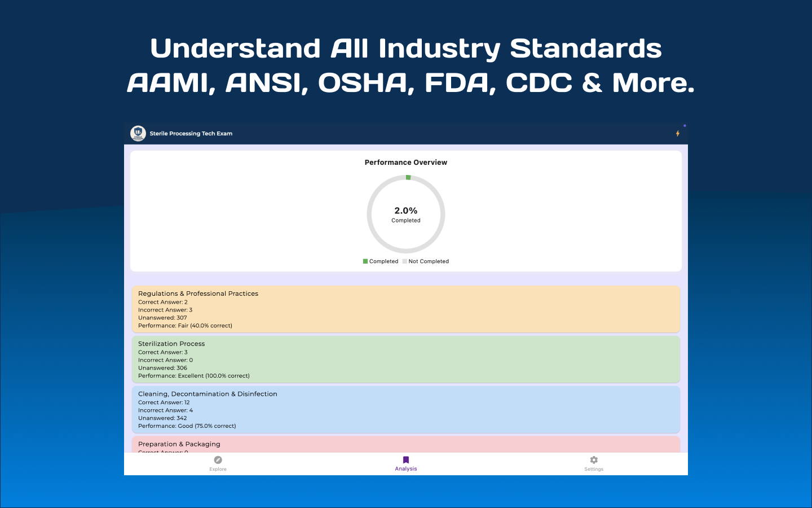Click the green Completed legend swatch
This screenshot has height=508, width=812.
coord(365,261)
